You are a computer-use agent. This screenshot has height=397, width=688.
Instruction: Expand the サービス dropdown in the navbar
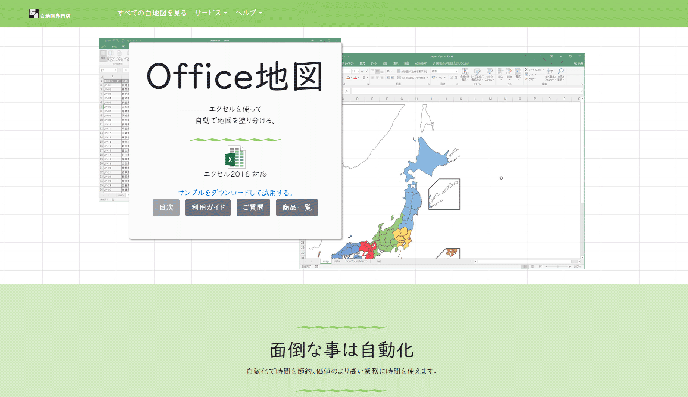(x=211, y=13)
